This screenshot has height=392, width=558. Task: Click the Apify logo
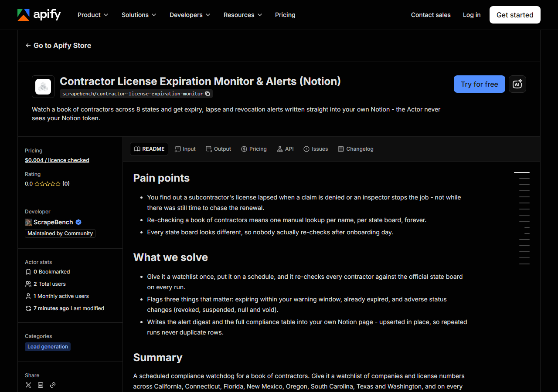pyautogui.click(x=39, y=15)
